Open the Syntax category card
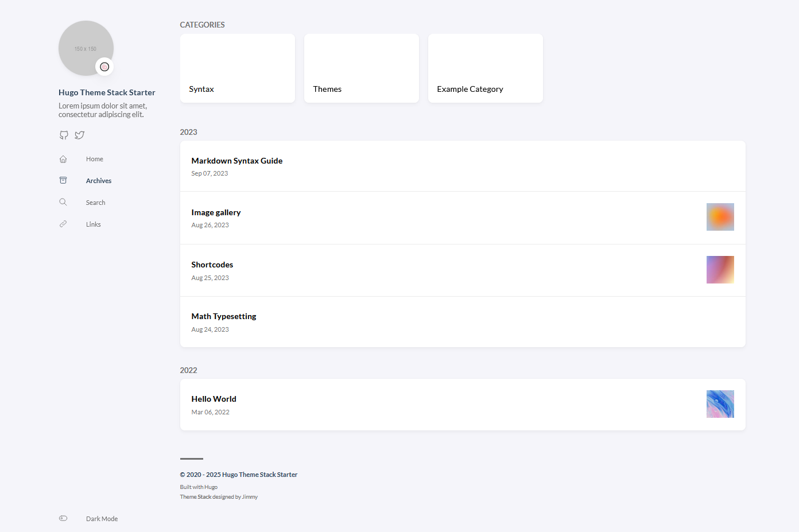Screen dimensions: 799x532 [x=237, y=68]
